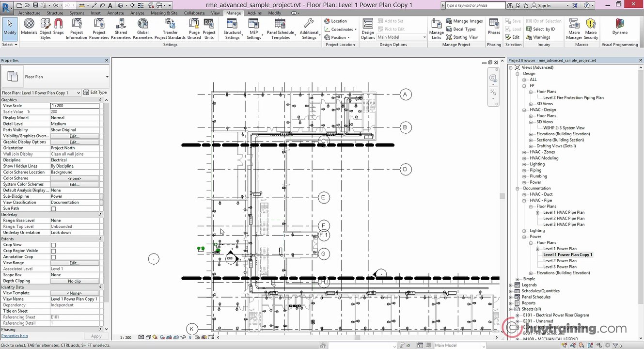Image resolution: width=644 pixels, height=349 pixels.
Task: Click the Sign In button
Action: [541, 6]
